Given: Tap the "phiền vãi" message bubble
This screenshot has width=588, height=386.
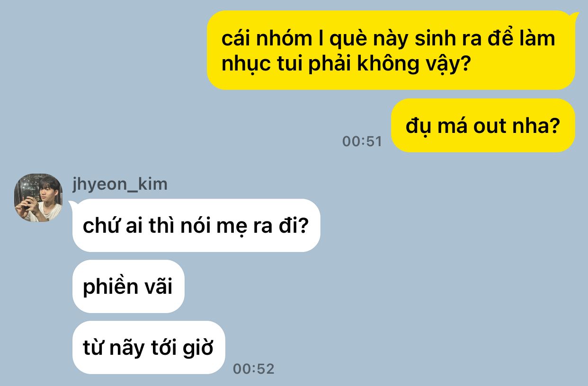Looking at the screenshot, I should (x=128, y=286).
